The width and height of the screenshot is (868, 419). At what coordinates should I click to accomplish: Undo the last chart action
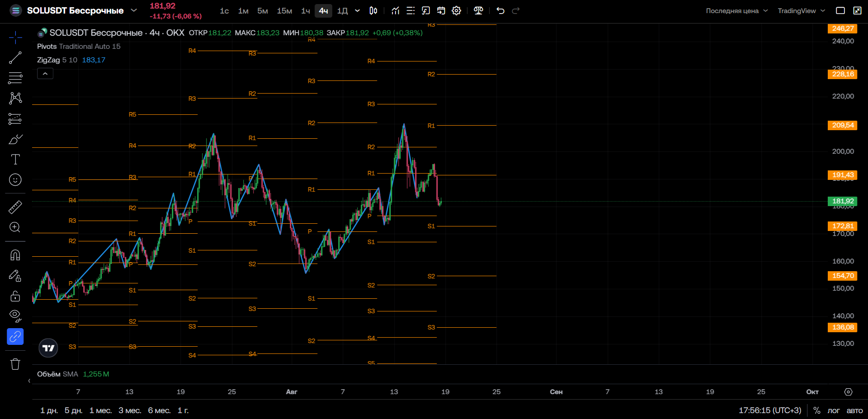500,10
